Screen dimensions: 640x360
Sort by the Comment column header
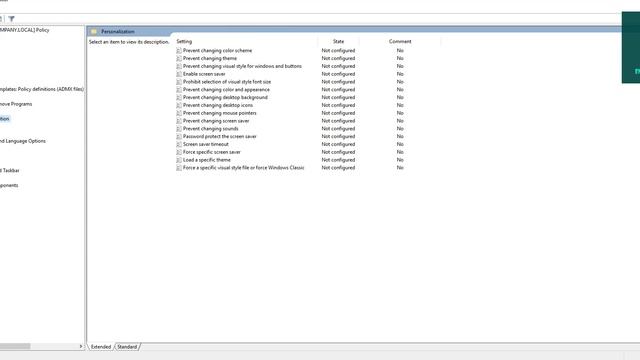[400, 42]
